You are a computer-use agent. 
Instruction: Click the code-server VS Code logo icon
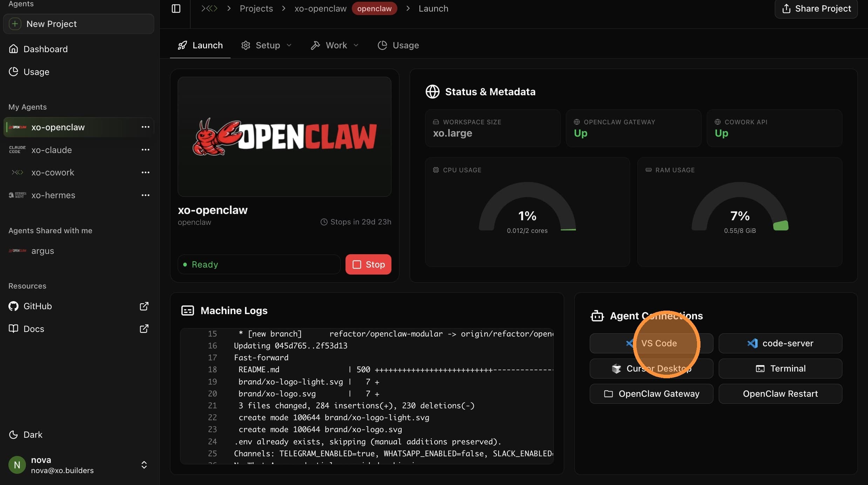(752, 343)
